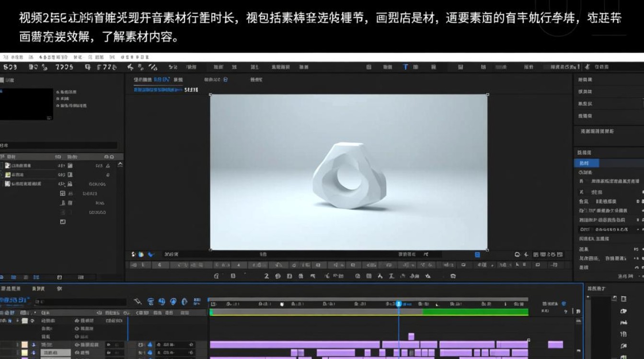Viewport: 644px width, 359px height.
Task: Click the third file icon in project list
Action: point(8,183)
